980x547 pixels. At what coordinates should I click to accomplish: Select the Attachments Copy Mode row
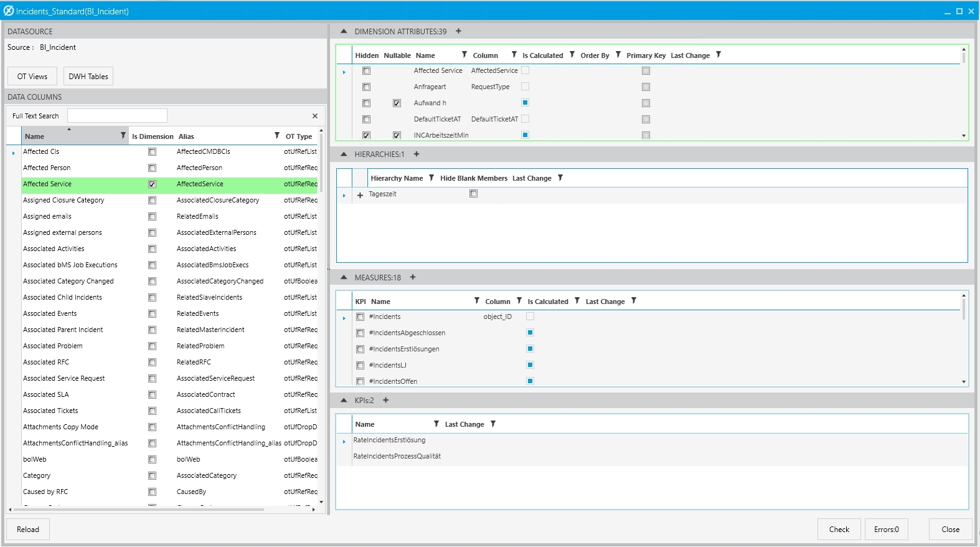[169, 427]
